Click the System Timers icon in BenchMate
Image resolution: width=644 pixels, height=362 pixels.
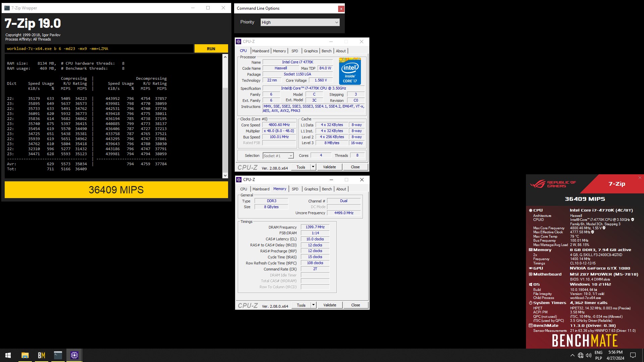pos(531,303)
